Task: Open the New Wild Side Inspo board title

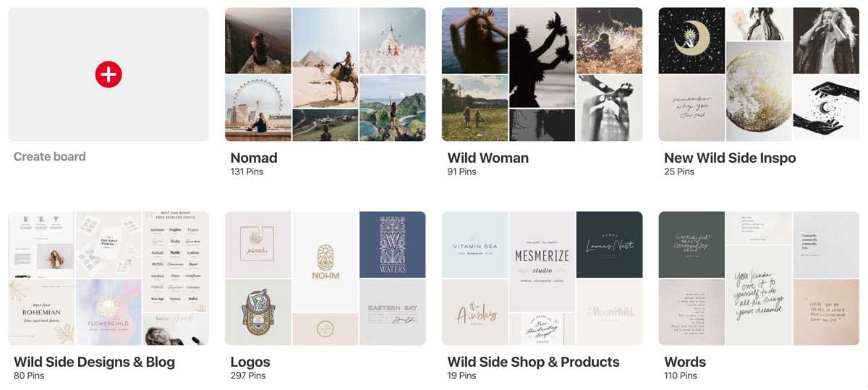Action: [x=730, y=158]
